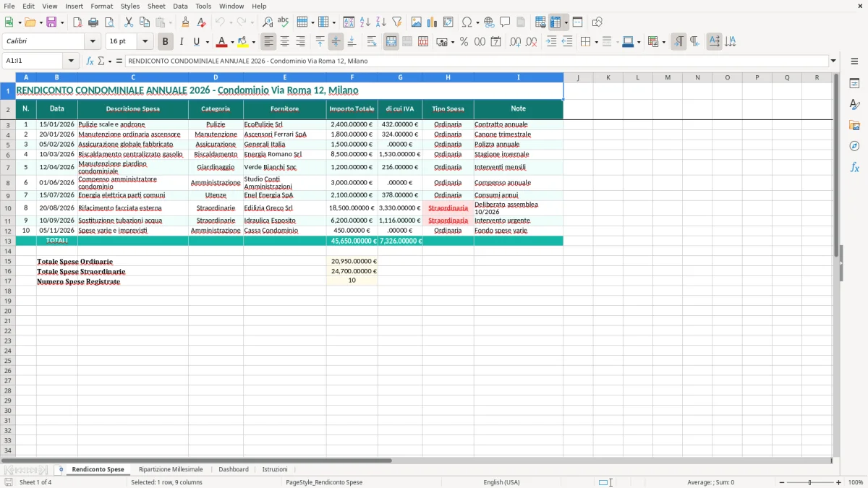Apply the yellow background color swatch

pyautogui.click(x=244, y=42)
